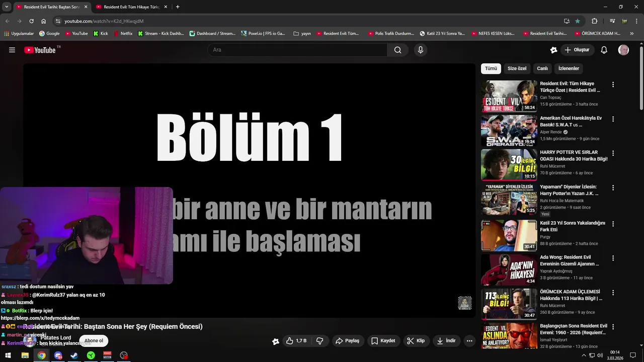Open Blerp link in chat overlay
This screenshot has width=644, height=362.
[40, 318]
